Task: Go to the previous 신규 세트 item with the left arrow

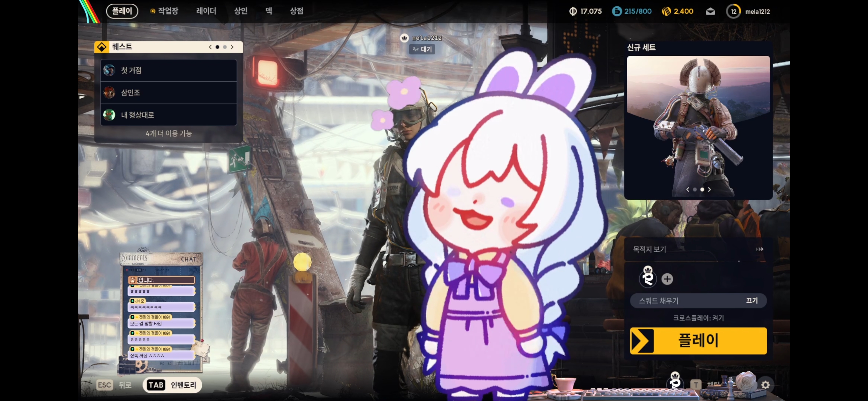Action: [688, 190]
